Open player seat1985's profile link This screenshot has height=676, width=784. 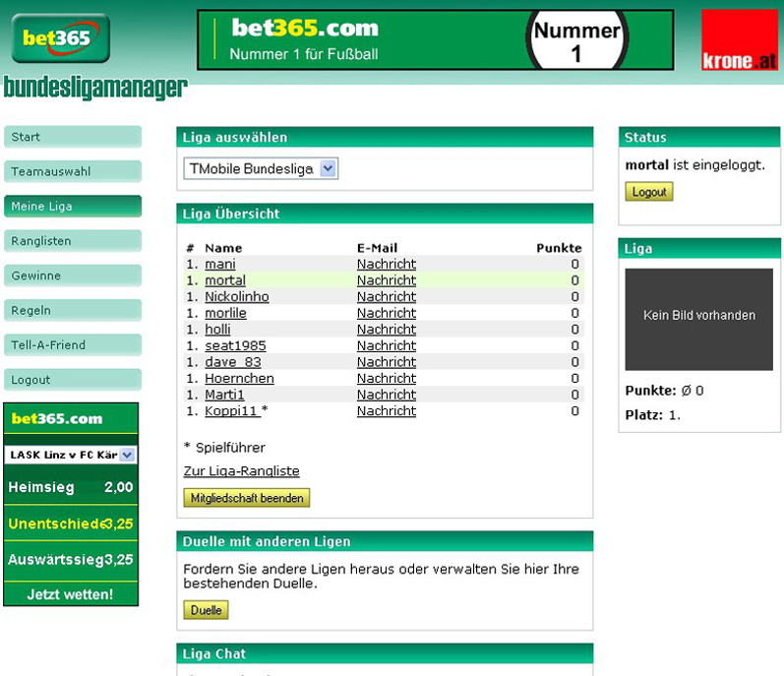pos(235,346)
